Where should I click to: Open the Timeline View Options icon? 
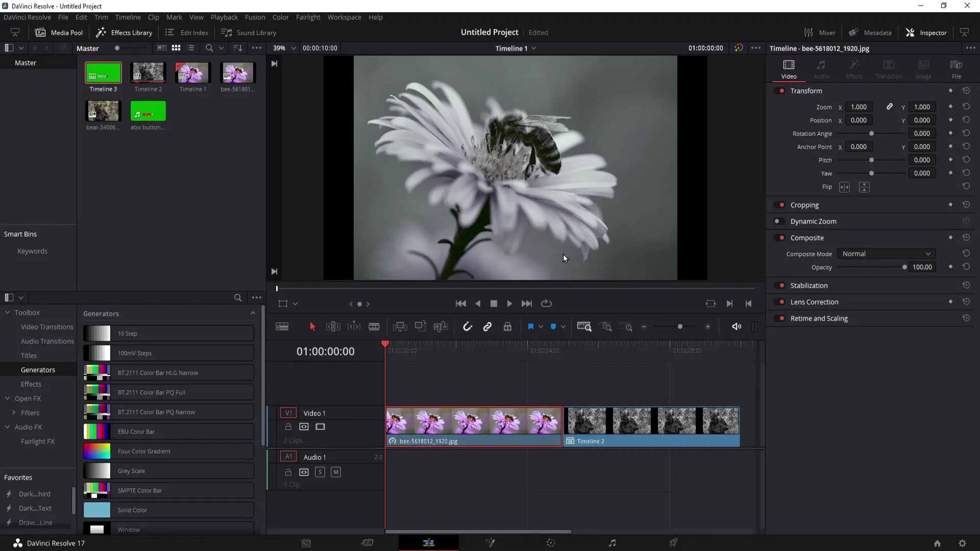[x=282, y=327]
